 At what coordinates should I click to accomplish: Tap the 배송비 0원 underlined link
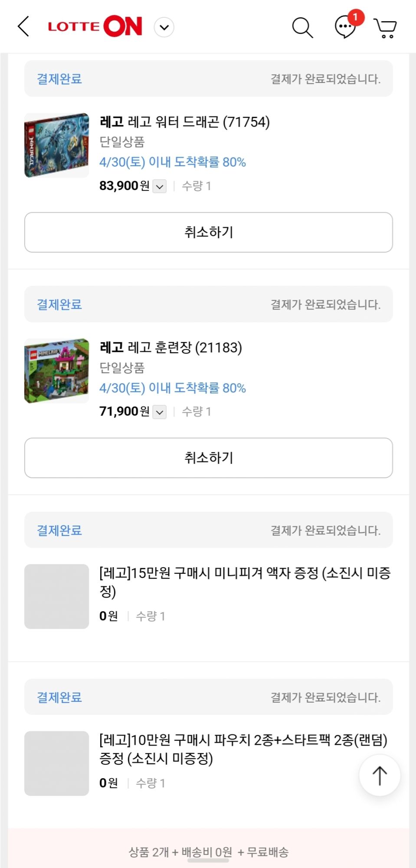coord(206,852)
